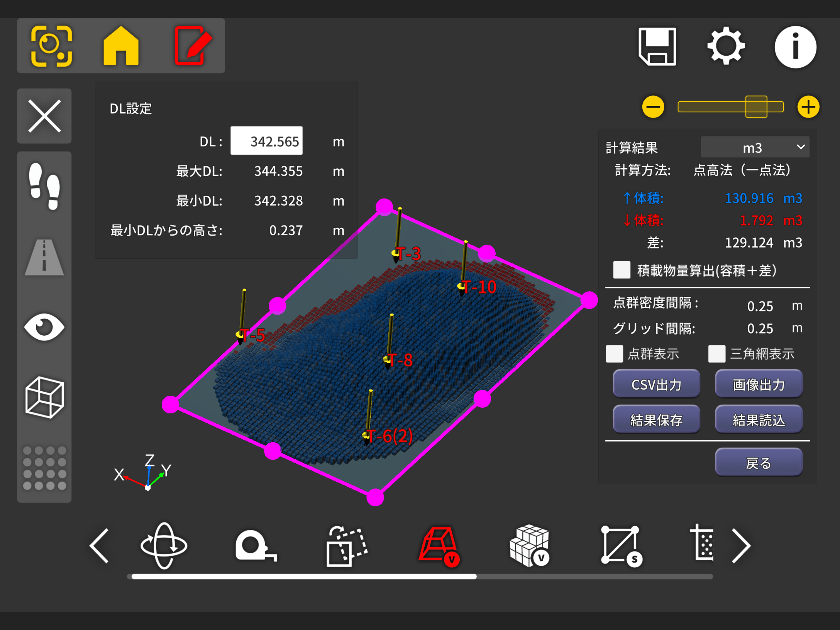Image resolution: width=840 pixels, height=630 pixels.
Task: Close the panel with the X icon
Action: click(x=45, y=116)
